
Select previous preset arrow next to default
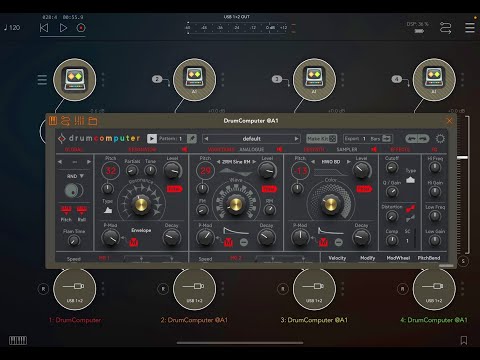coord(206,139)
